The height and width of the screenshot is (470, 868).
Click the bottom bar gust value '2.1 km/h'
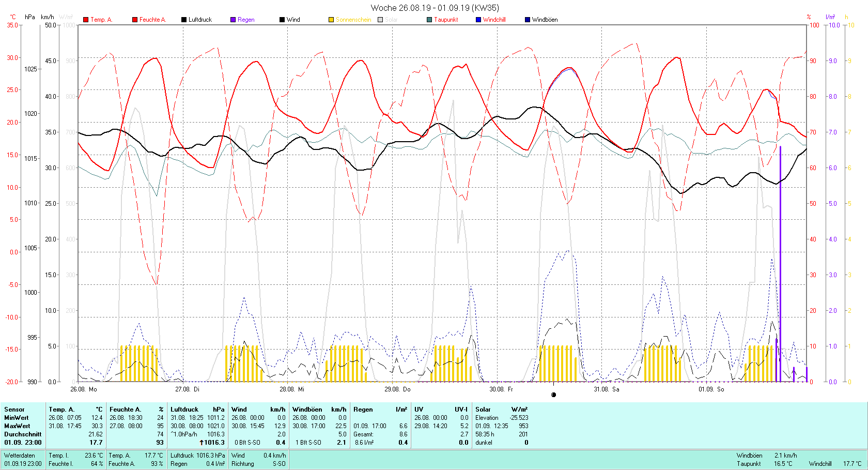point(785,456)
